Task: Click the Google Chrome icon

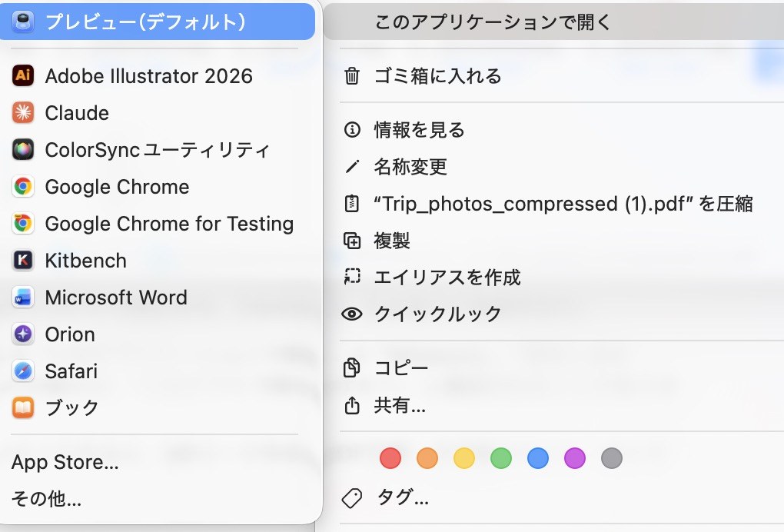Action: (23, 187)
